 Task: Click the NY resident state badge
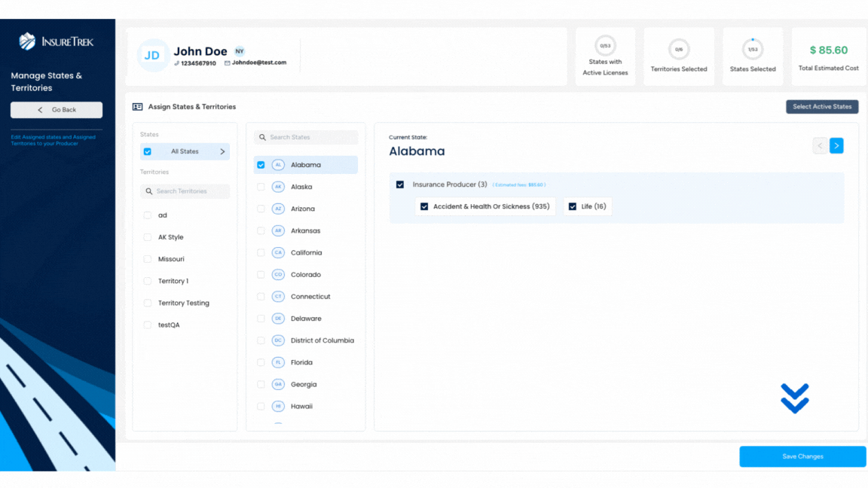coord(240,51)
